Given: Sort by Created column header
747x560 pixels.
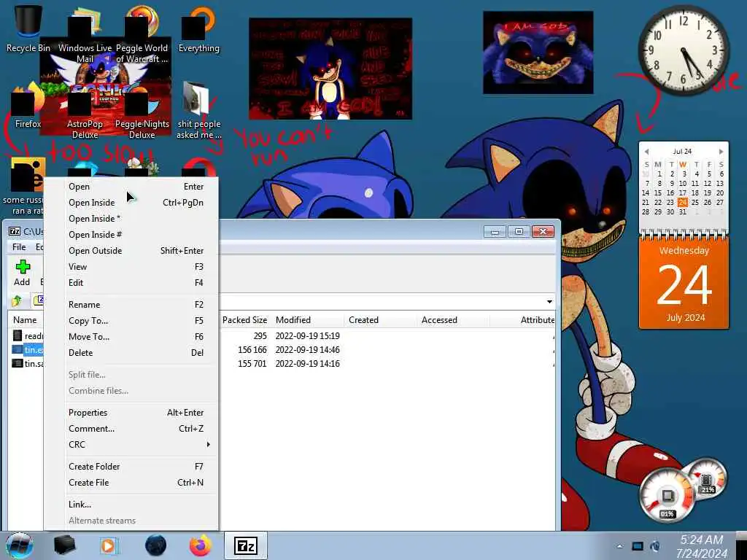Looking at the screenshot, I should pos(381,320).
